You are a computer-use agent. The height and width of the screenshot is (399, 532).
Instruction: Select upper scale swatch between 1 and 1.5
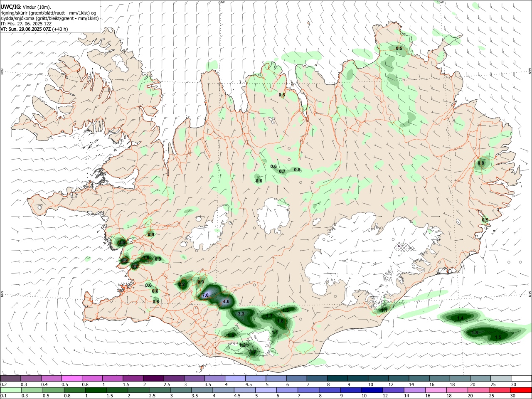112,379
